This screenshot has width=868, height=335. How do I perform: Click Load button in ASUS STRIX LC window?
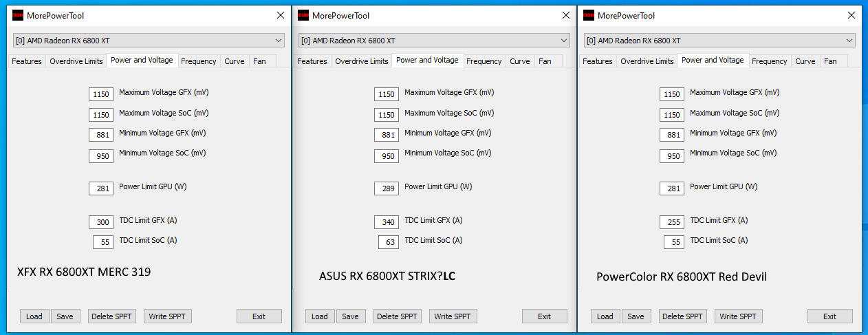(320, 316)
